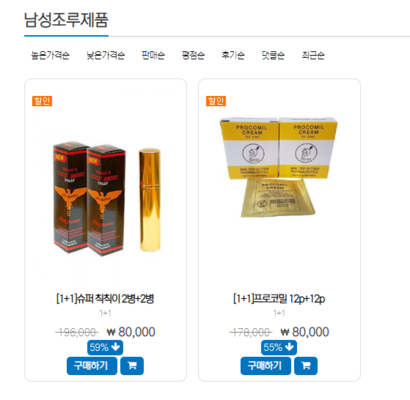Viewport: 410px width, 400px height.
Task: Click 할인 badge on spray product
Action: 42,101
